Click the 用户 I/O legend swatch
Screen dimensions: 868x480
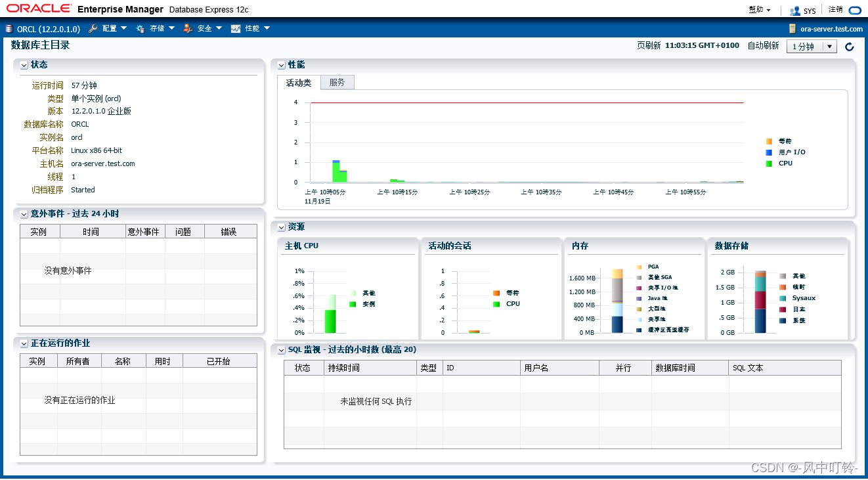tap(769, 152)
